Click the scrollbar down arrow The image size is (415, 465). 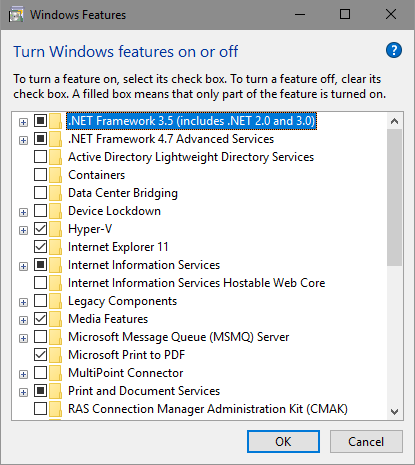point(395,411)
